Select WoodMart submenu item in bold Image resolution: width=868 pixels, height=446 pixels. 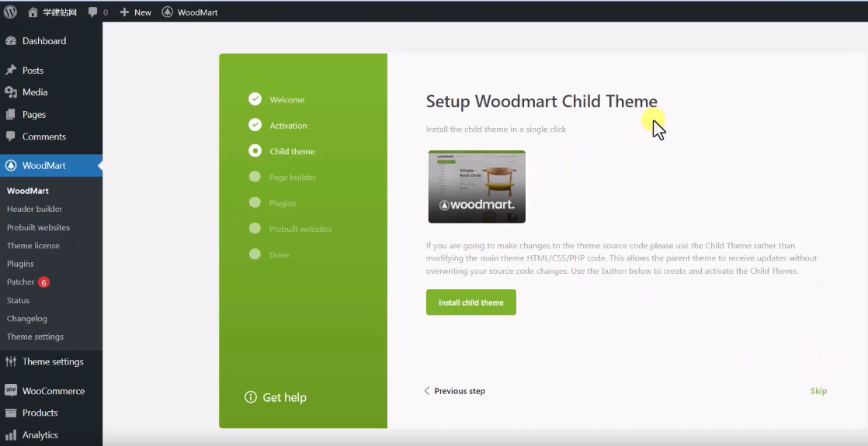tap(28, 190)
